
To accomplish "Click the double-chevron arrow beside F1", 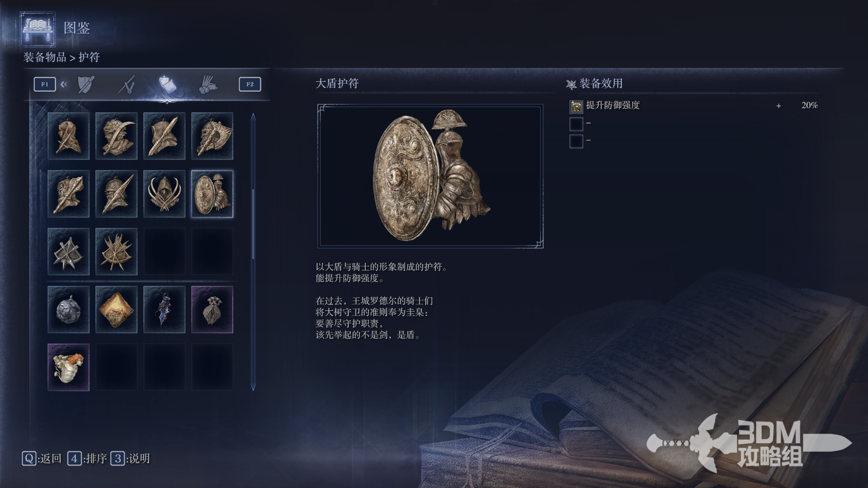I will tap(64, 84).
